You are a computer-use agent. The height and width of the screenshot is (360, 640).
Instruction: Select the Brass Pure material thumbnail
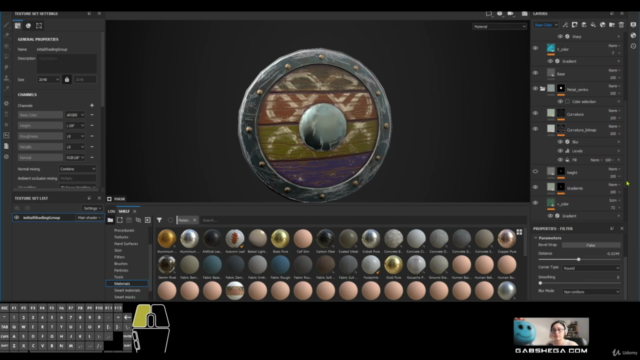[280, 238]
